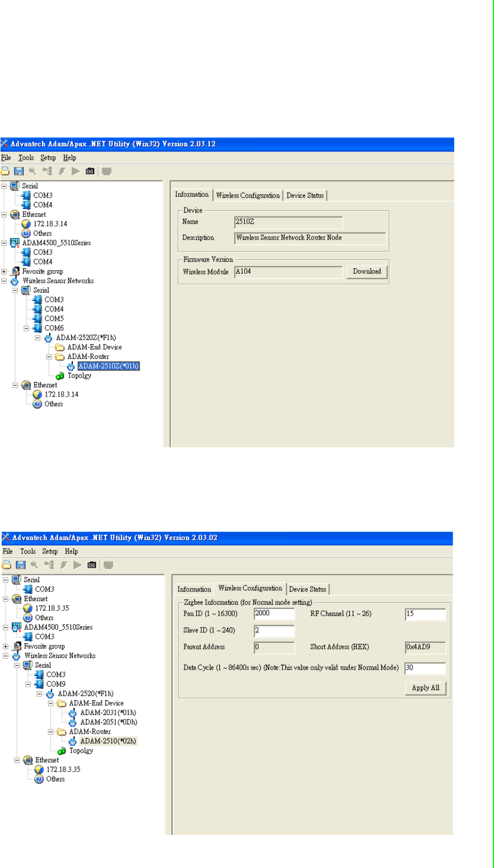Screen dimensions: 494x868
Task: Select COM5 in version 2.03.12 tree
Action: tap(54, 319)
